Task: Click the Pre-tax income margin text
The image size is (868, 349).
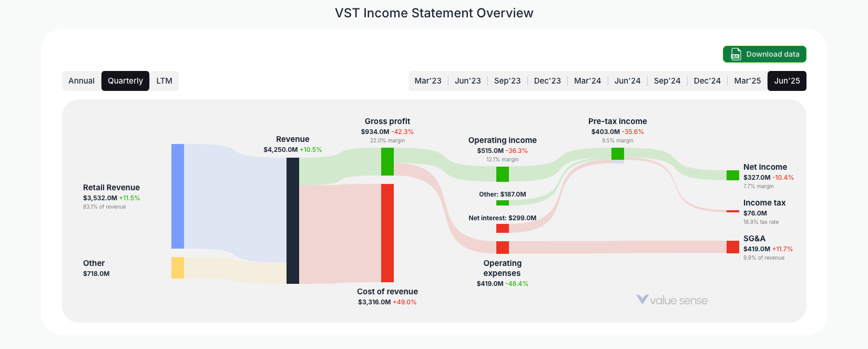Action: 618,140
